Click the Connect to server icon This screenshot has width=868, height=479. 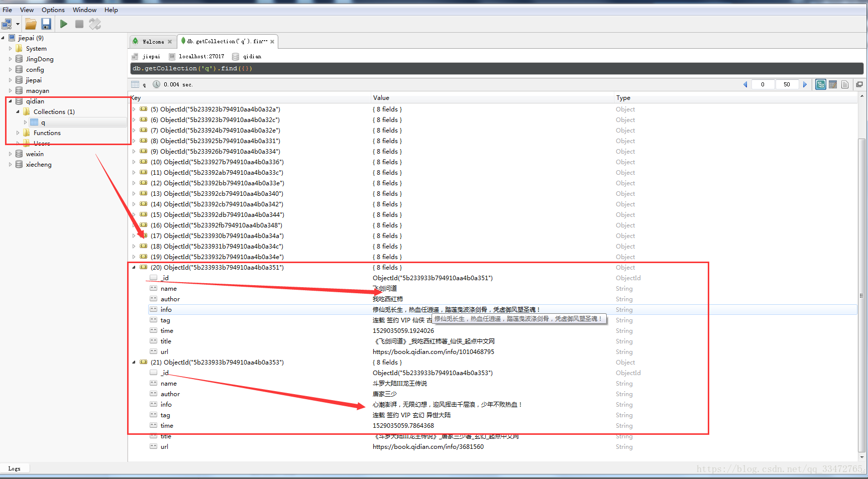click(x=7, y=24)
